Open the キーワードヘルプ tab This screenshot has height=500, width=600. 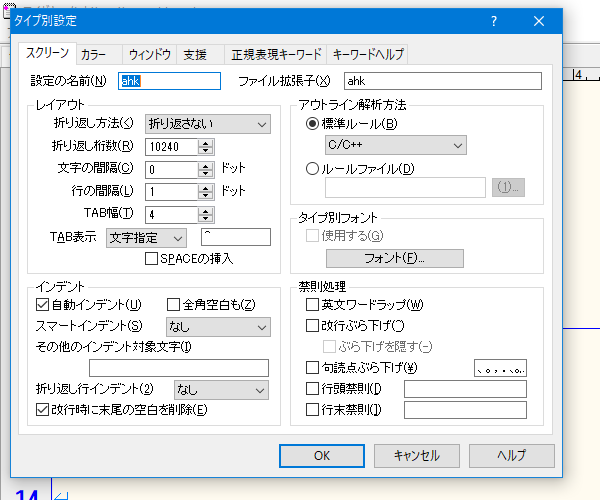[x=368, y=55]
